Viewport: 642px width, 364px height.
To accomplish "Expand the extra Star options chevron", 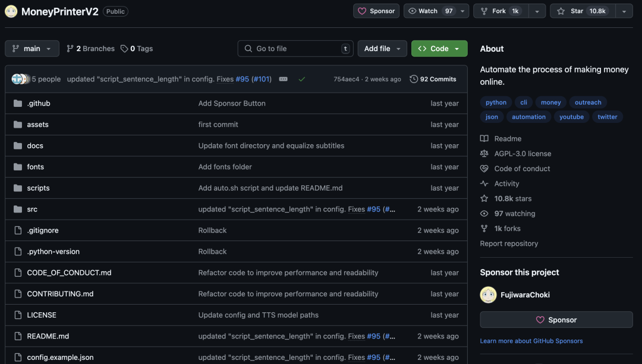I will pos(624,11).
